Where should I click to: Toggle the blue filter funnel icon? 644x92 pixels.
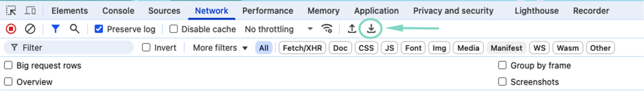55,29
